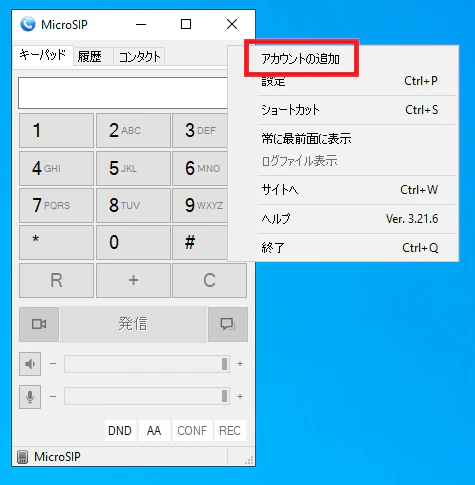
Task: Dial keypad digit 5 JKL
Action: 133,168
